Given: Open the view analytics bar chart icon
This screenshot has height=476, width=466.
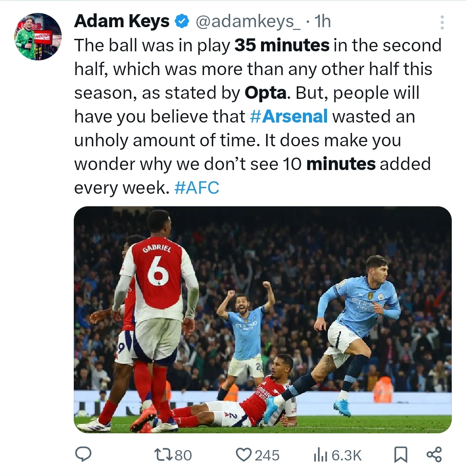Looking at the screenshot, I should 318,454.
